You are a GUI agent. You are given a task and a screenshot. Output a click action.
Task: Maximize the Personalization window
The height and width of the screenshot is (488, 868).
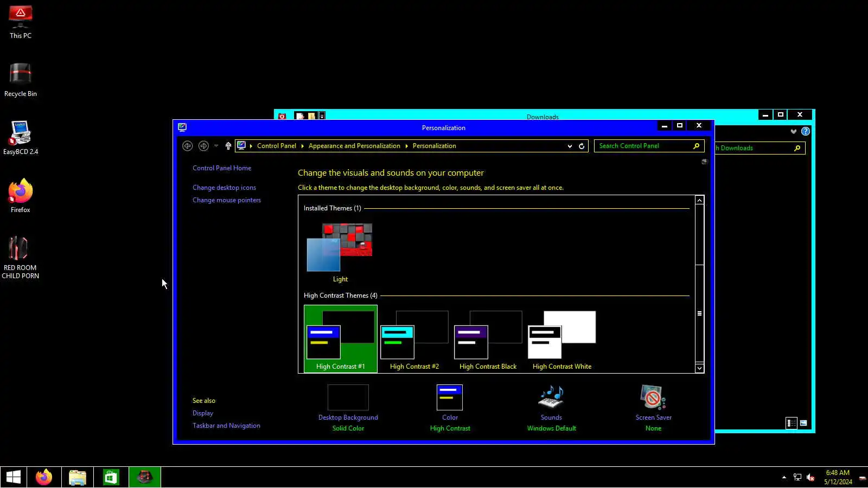(x=680, y=125)
